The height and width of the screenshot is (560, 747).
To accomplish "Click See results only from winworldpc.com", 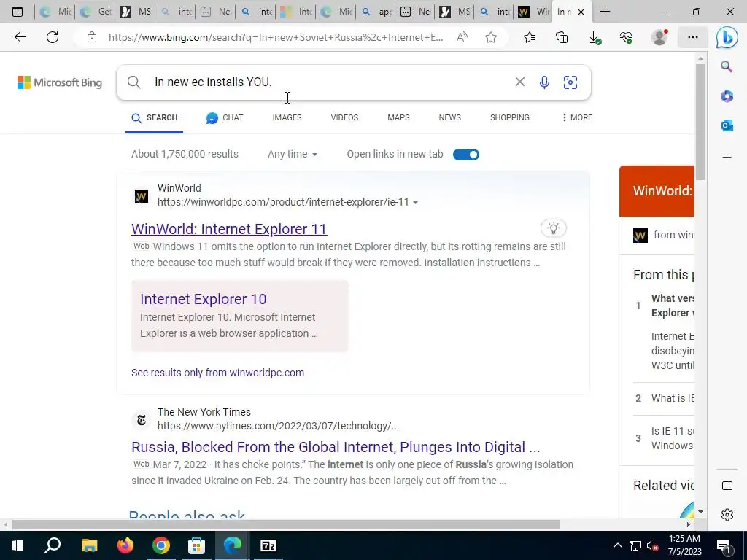I will (x=217, y=373).
